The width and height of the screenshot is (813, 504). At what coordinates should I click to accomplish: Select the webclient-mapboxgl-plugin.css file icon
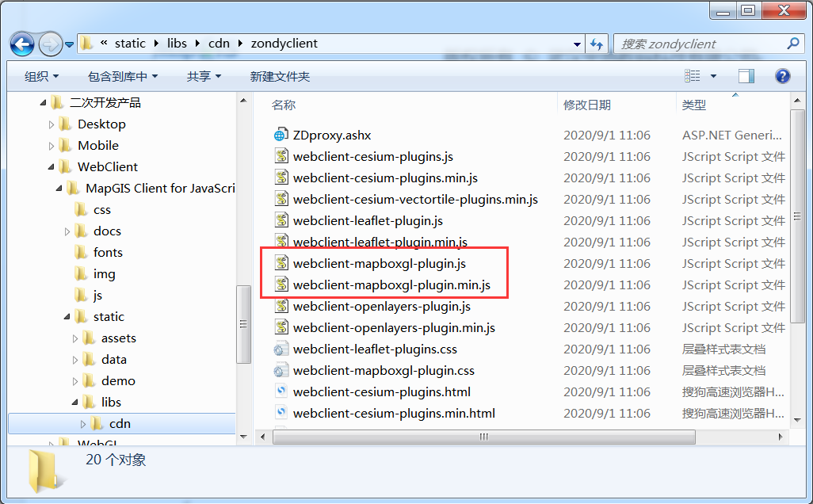[281, 370]
